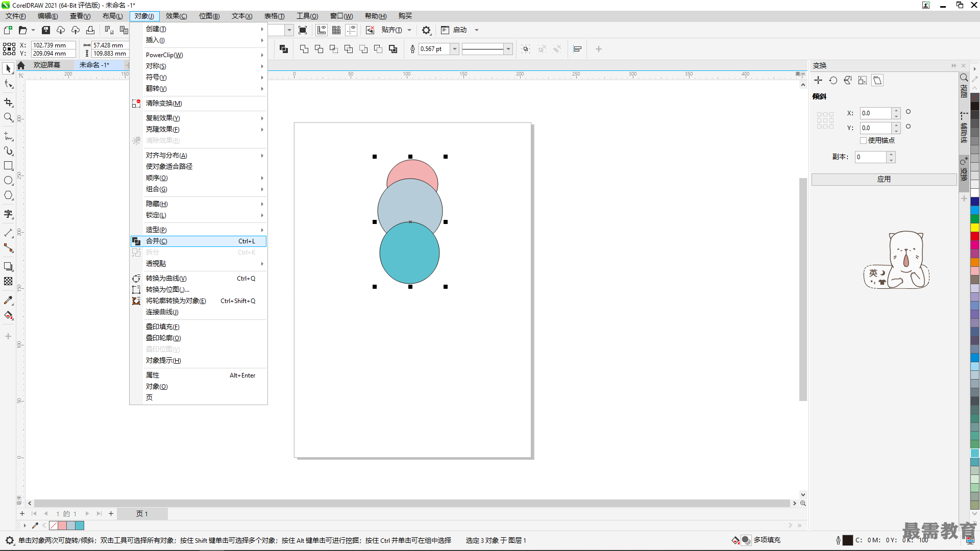Open the line style dropdown
The width and height of the screenshot is (980, 551).
[x=508, y=49]
